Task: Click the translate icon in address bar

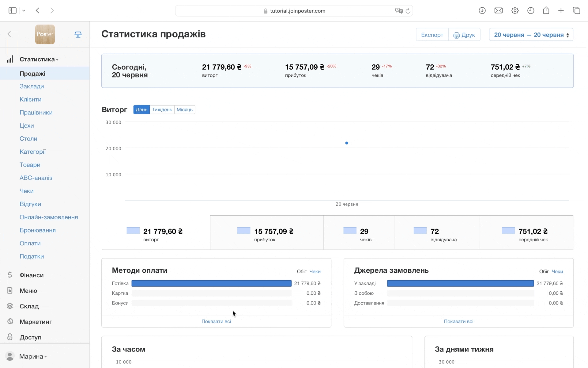Action: point(399,11)
